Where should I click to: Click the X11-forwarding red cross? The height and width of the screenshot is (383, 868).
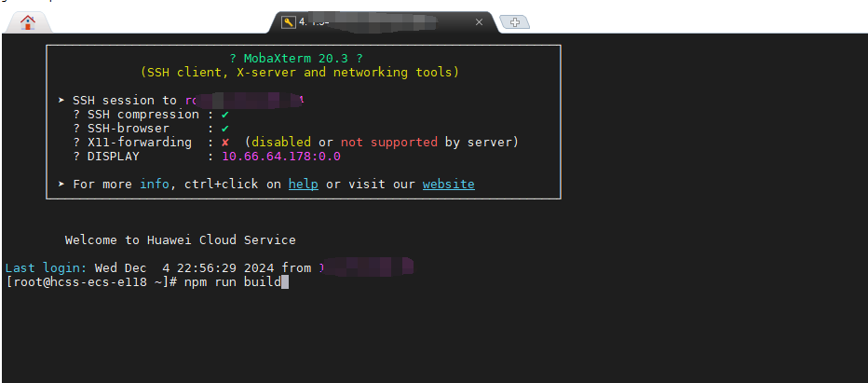pyautogui.click(x=224, y=143)
